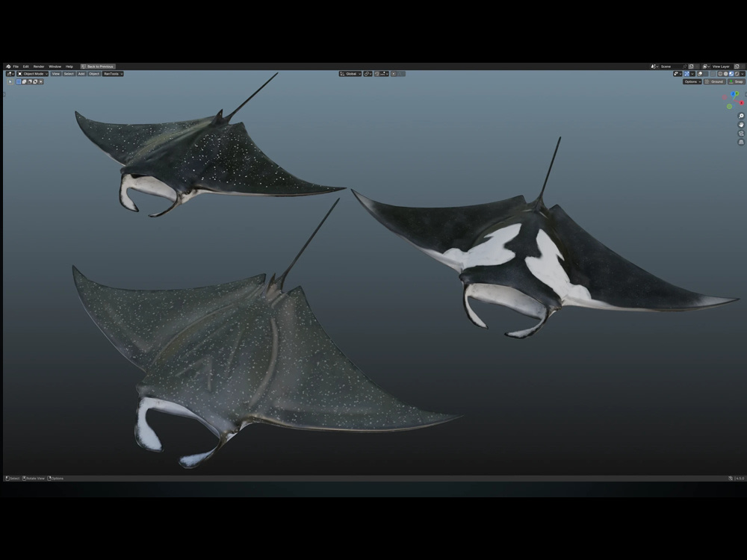Toggle proportional editing

394,74
